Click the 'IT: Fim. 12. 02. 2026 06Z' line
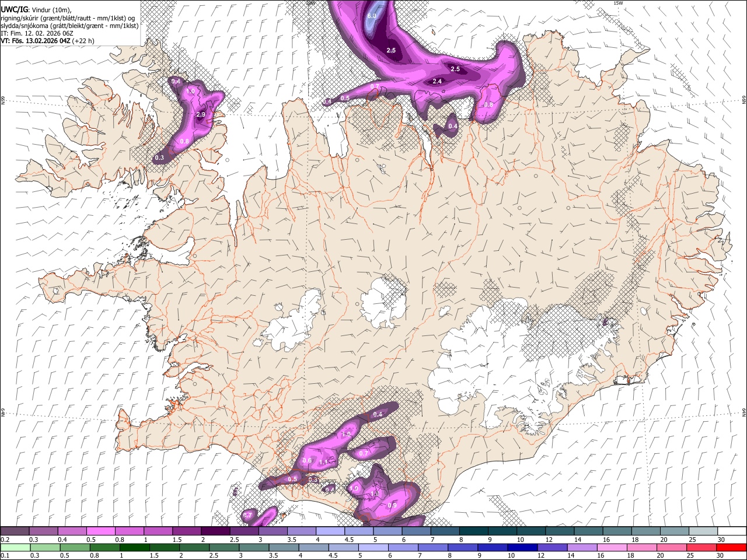747x560 pixels. [37, 33]
